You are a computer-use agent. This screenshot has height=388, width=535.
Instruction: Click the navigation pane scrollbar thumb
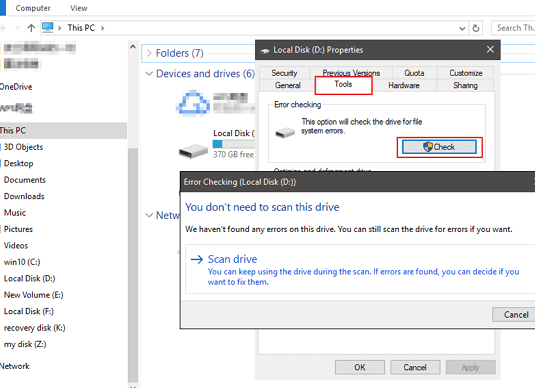coord(133,265)
